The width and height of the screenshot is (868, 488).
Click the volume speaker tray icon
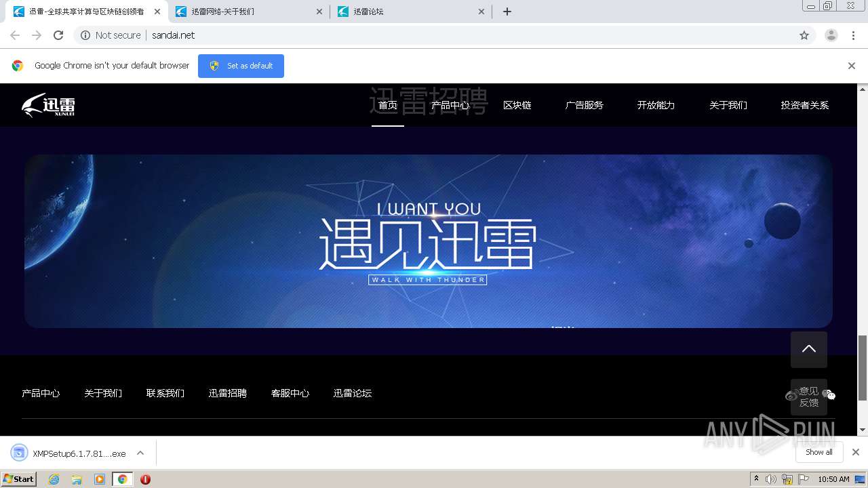[771, 479]
